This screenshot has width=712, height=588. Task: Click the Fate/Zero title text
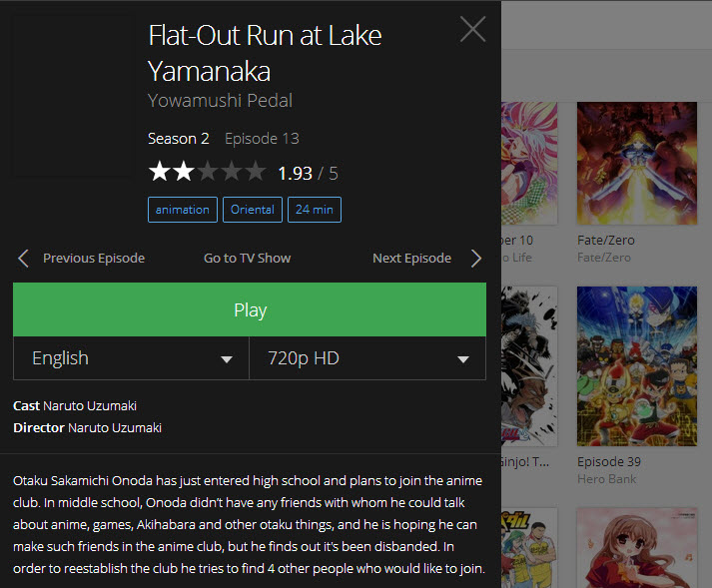tap(606, 240)
